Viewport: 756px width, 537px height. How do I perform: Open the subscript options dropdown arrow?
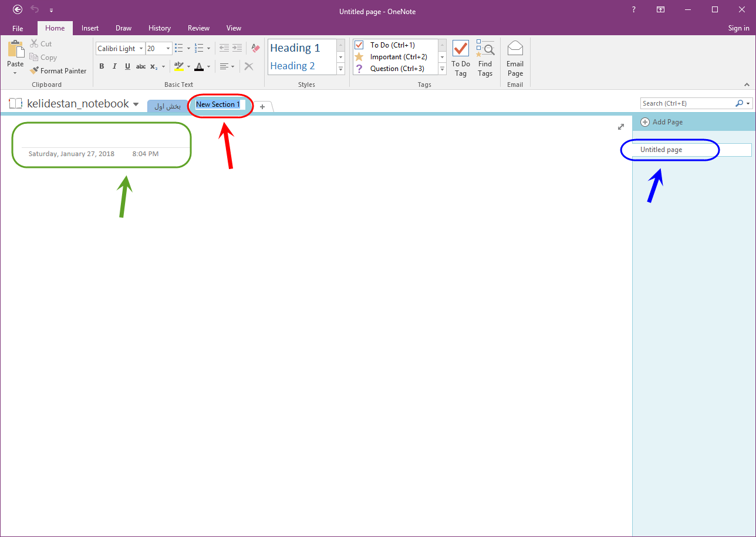[x=163, y=66]
